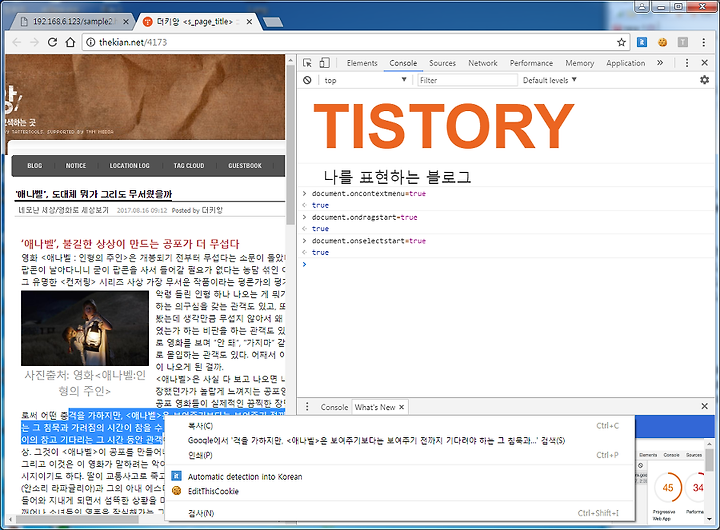Choose Google search entry in context menu

click(399, 440)
